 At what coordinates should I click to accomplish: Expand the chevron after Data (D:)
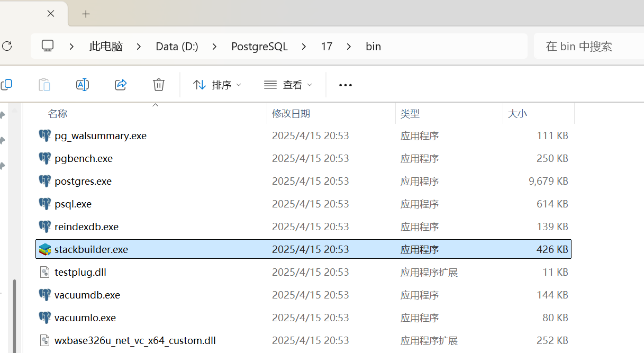pyautogui.click(x=214, y=47)
